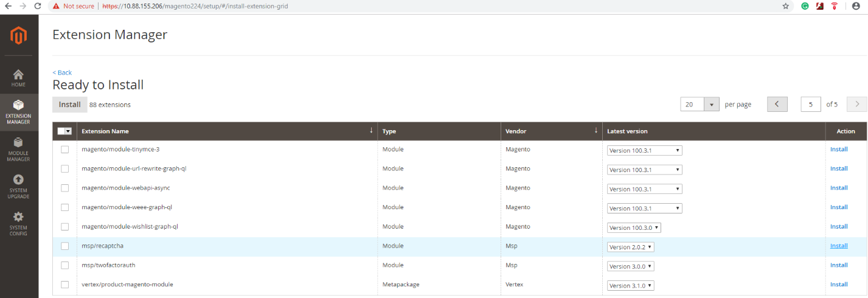868x298 pixels.
Task: Click the 88 extensions count text
Action: coord(110,105)
